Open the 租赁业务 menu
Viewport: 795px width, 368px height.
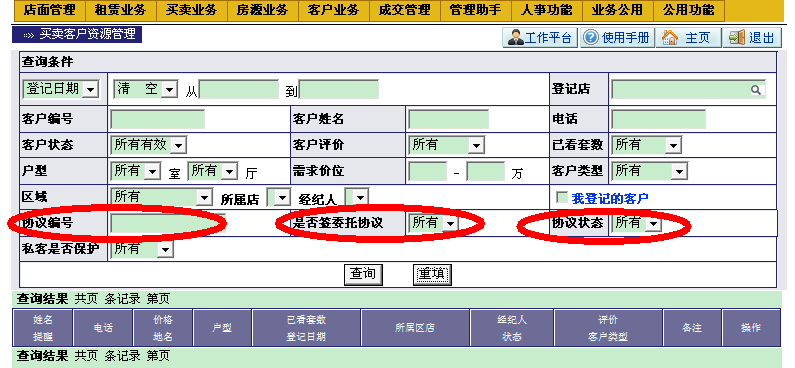click(120, 10)
